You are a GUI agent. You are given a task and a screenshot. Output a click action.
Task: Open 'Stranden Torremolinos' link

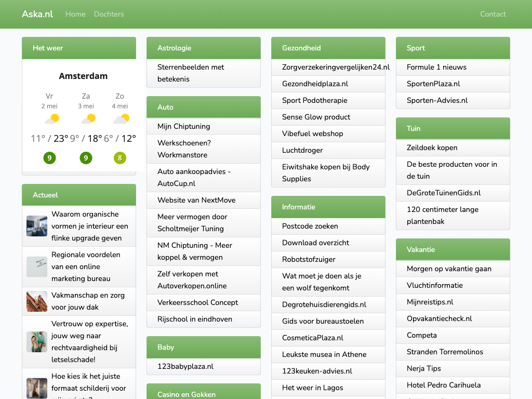[x=445, y=352]
